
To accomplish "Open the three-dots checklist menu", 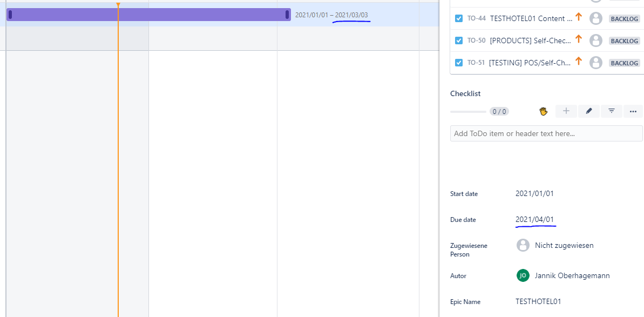I will click(x=633, y=111).
